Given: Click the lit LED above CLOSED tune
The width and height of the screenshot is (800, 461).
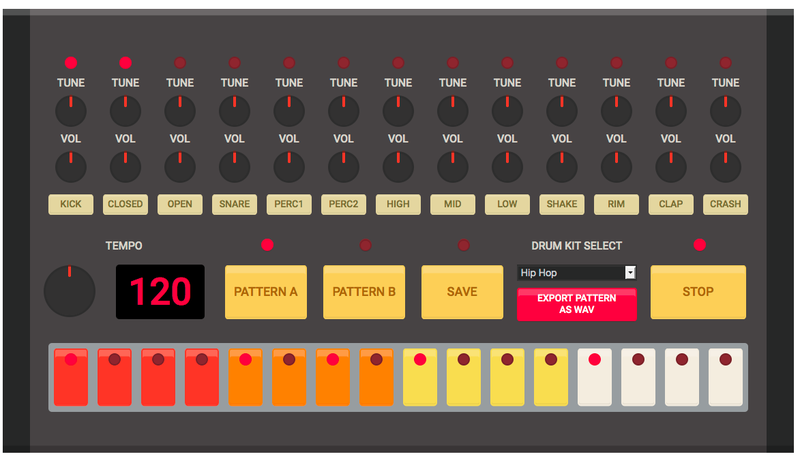Looking at the screenshot, I should (x=126, y=63).
